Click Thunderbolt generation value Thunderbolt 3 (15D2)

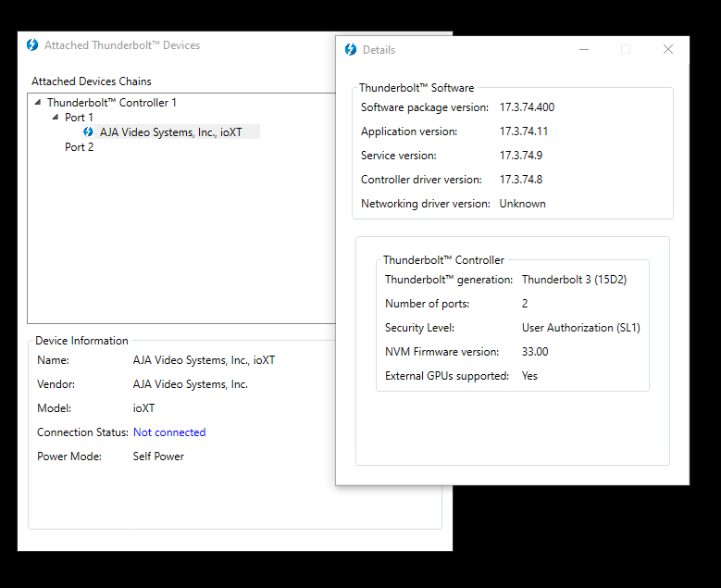[574, 280]
